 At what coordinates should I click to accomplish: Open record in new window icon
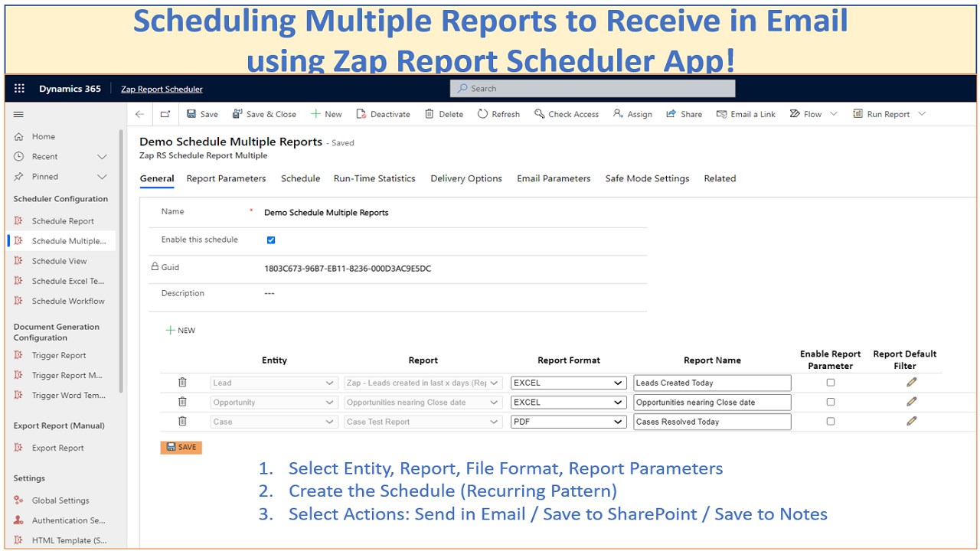(165, 114)
